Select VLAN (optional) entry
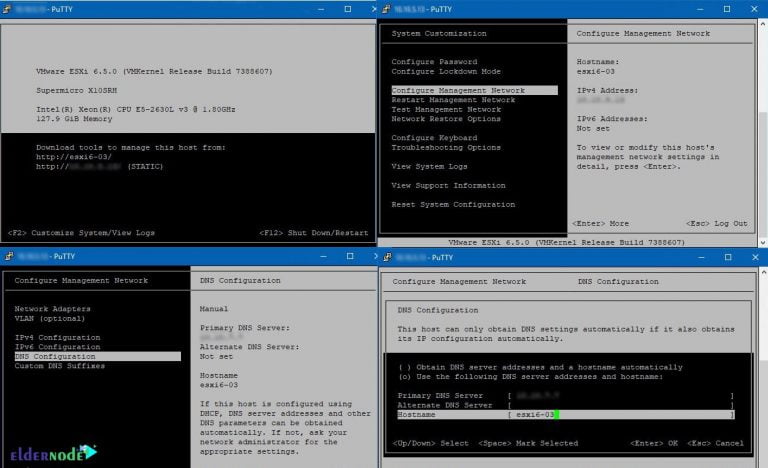The height and width of the screenshot is (468, 768). tap(49, 319)
